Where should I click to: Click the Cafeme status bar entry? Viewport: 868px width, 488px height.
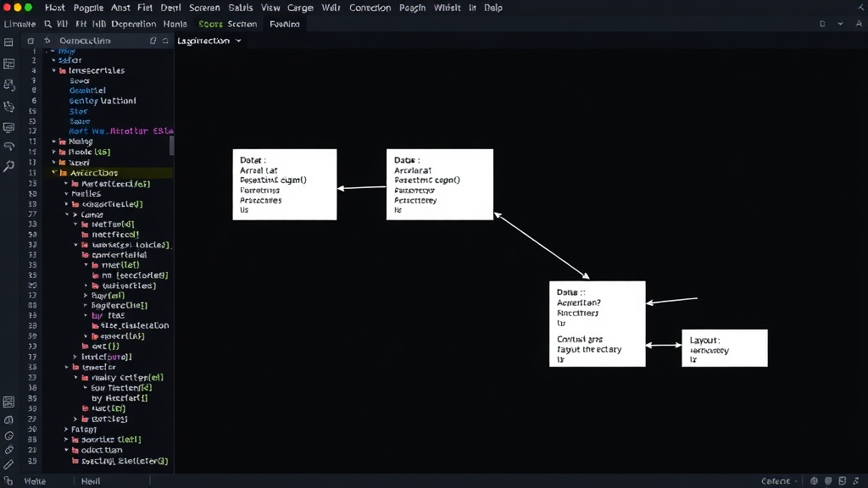776,481
